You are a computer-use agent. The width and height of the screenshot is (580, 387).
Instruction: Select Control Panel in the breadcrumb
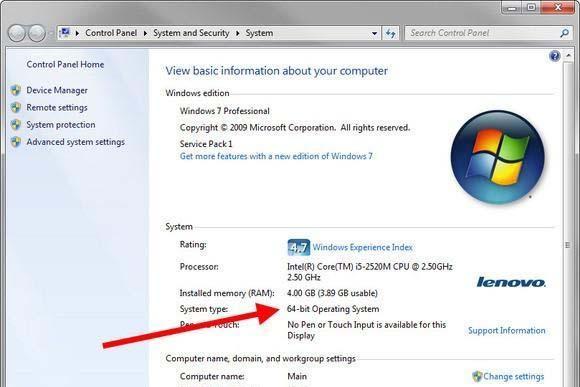tap(111, 33)
